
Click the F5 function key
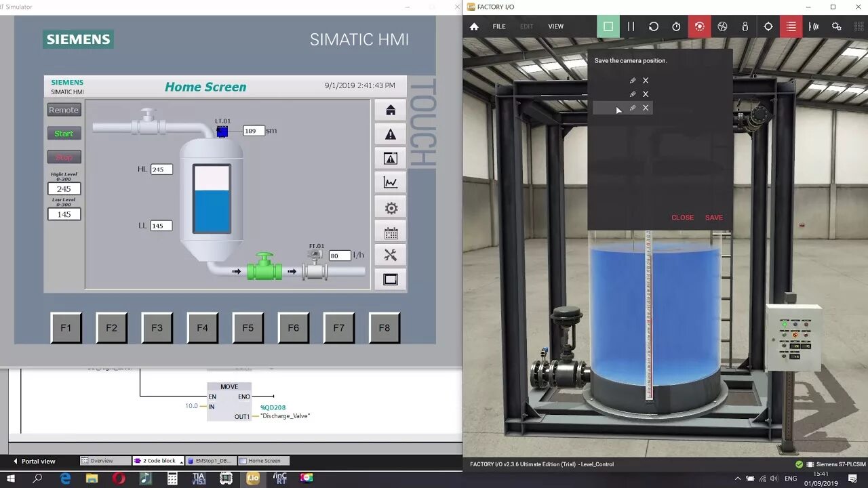pos(248,328)
